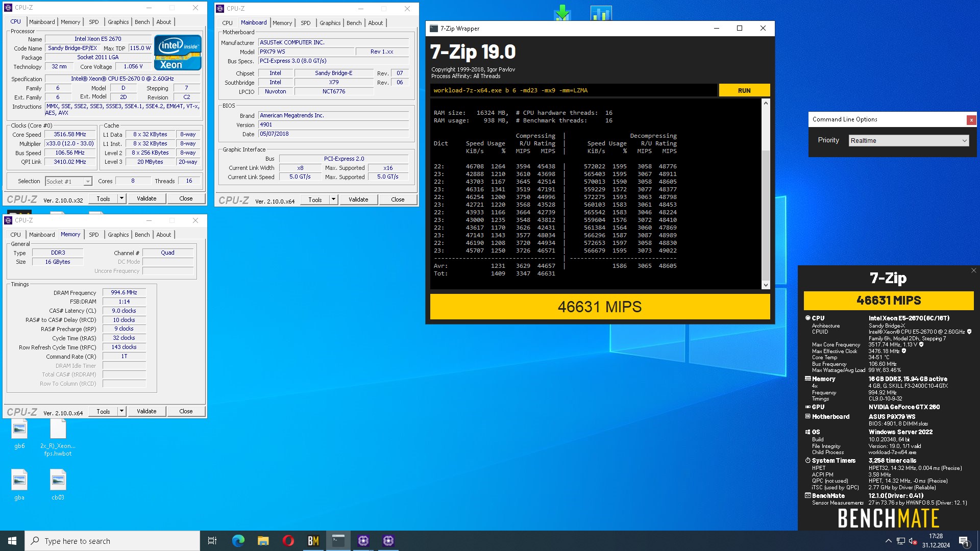Open BenchMate taskbar icon
The width and height of the screenshot is (980, 551).
pos(313,541)
